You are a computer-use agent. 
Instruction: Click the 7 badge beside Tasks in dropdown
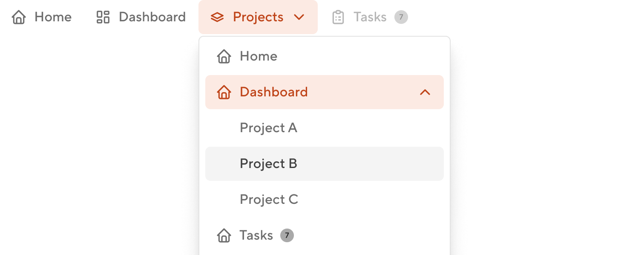(x=287, y=235)
